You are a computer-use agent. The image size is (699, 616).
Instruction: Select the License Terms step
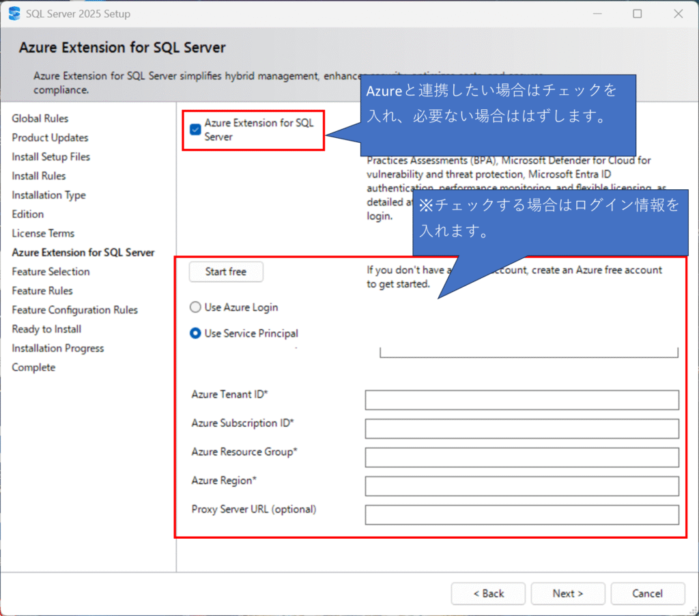[43, 234]
